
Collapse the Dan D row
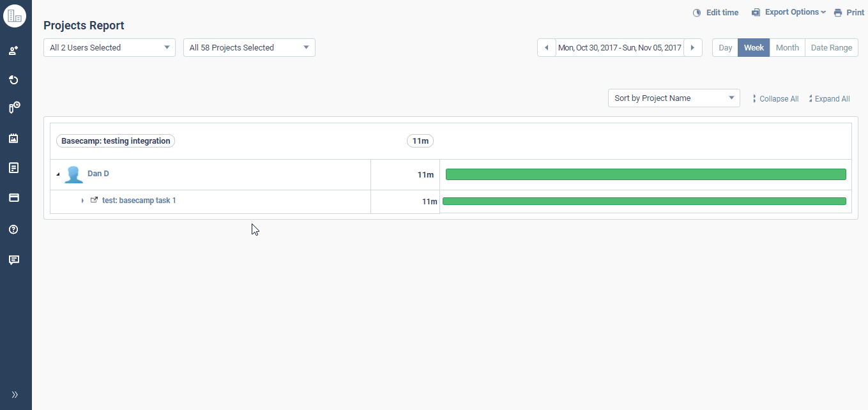coord(57,173)
